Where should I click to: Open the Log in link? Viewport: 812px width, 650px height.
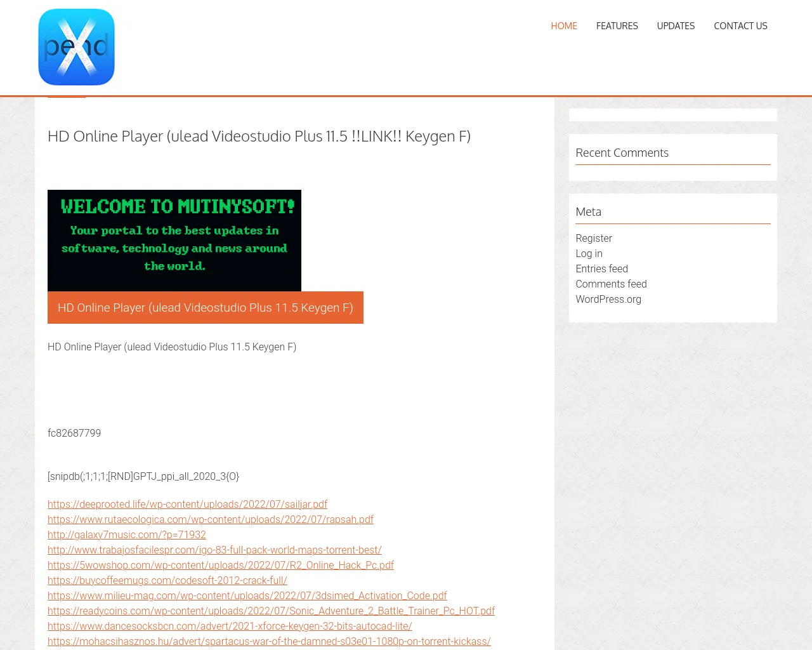(589, 253)
